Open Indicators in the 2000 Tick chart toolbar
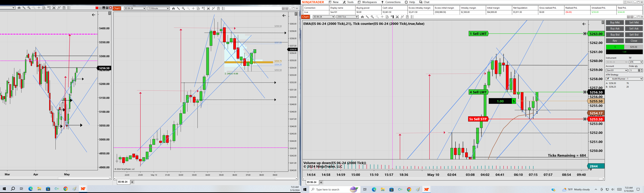The width and height of the screenshot is (644, 193). 402,17
